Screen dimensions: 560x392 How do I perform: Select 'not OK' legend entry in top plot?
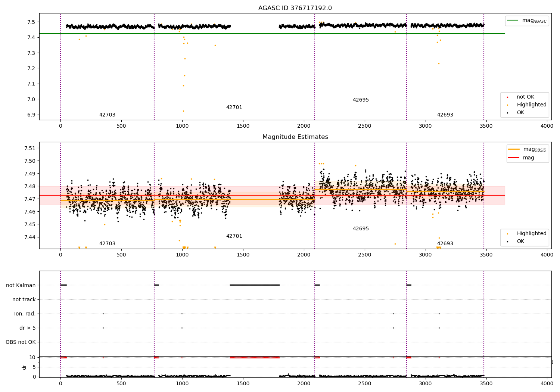coord(525,97)
